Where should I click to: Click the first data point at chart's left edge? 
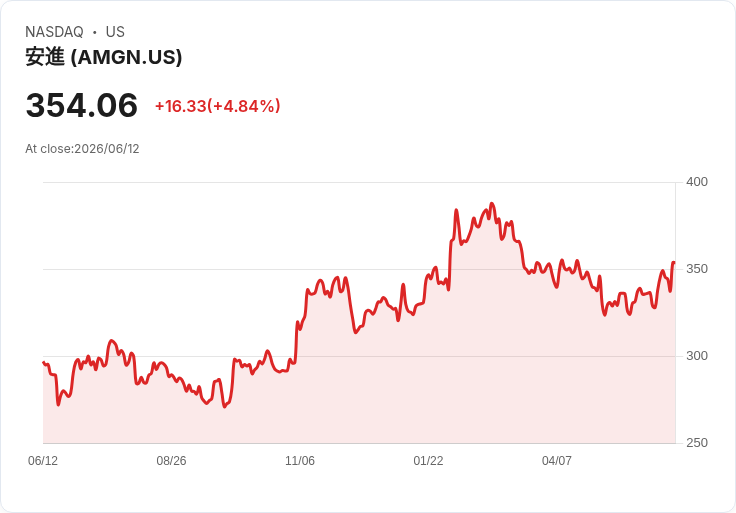(44, 362)
